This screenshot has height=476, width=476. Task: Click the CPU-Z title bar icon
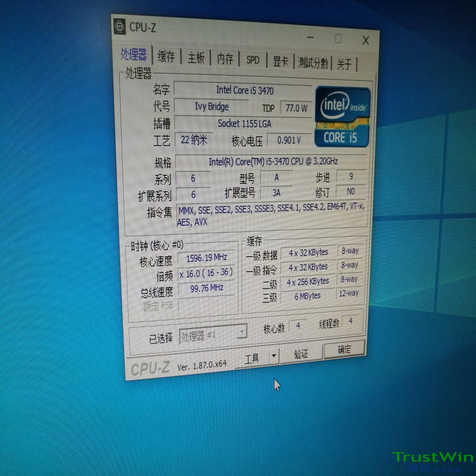119,26
